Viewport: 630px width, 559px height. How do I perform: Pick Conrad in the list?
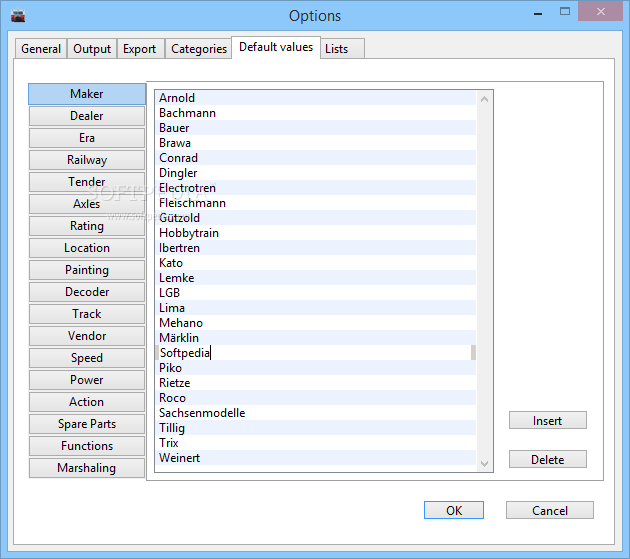tap(316, 158)
